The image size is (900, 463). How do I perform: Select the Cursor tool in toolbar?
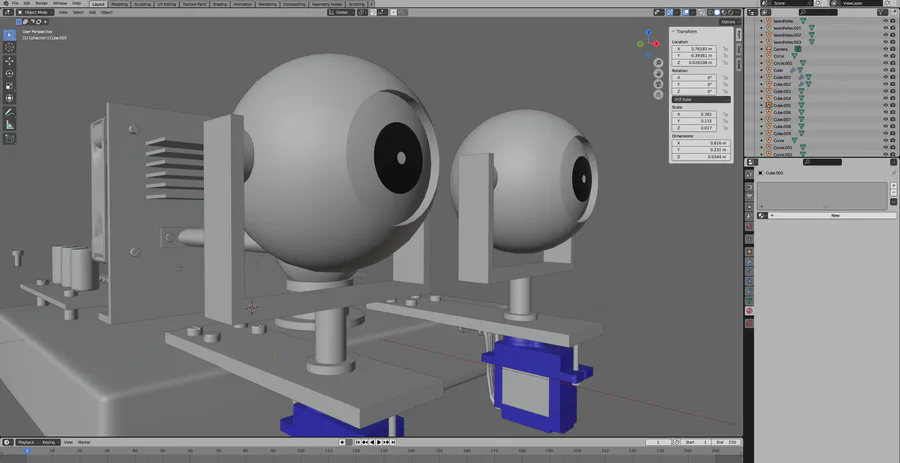click(9, 48)
